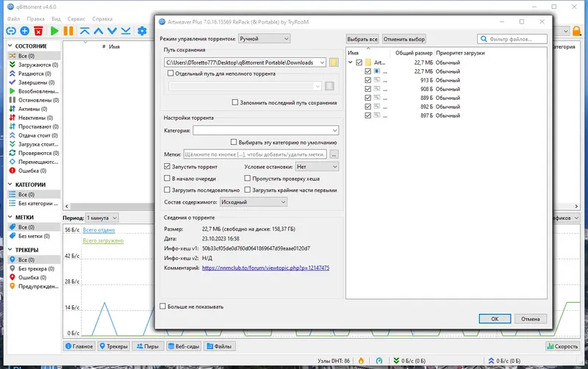The image size is (588, 369).
Task: Confirm dialog with OK button
Action: 495,319
